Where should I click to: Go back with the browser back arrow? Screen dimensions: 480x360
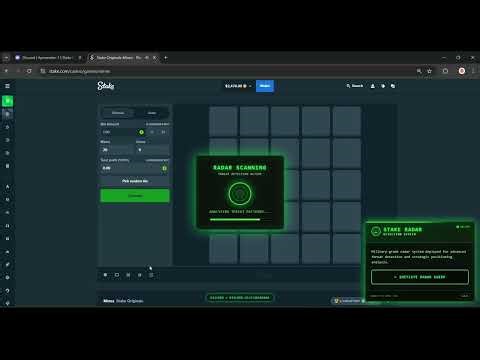6,71
